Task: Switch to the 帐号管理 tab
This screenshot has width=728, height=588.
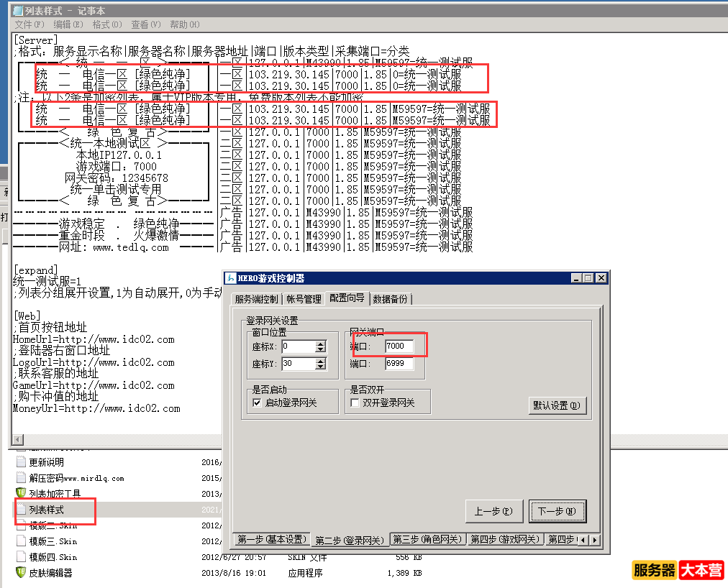Action: pyautogui.click(x=304, y=299)
